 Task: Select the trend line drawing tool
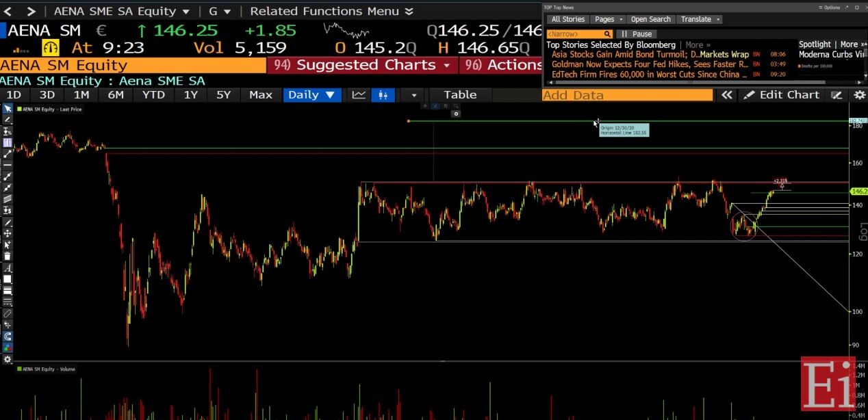(8, 154)
